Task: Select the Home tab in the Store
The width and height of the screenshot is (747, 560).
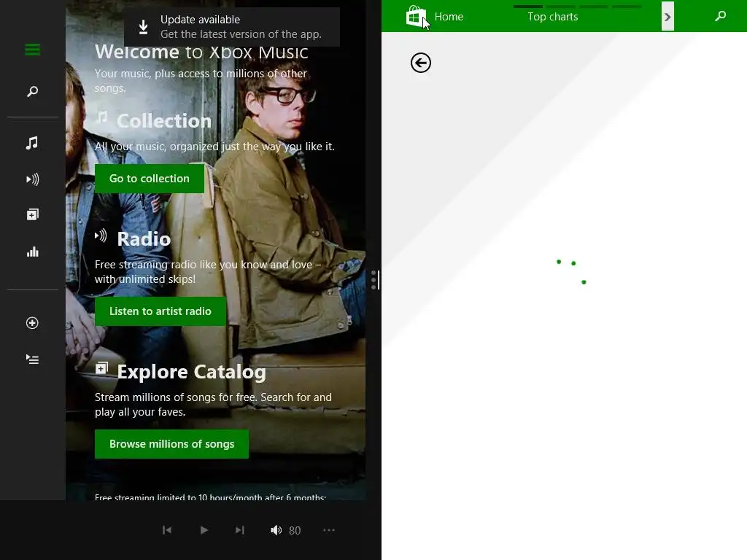Action: [449, 17]
